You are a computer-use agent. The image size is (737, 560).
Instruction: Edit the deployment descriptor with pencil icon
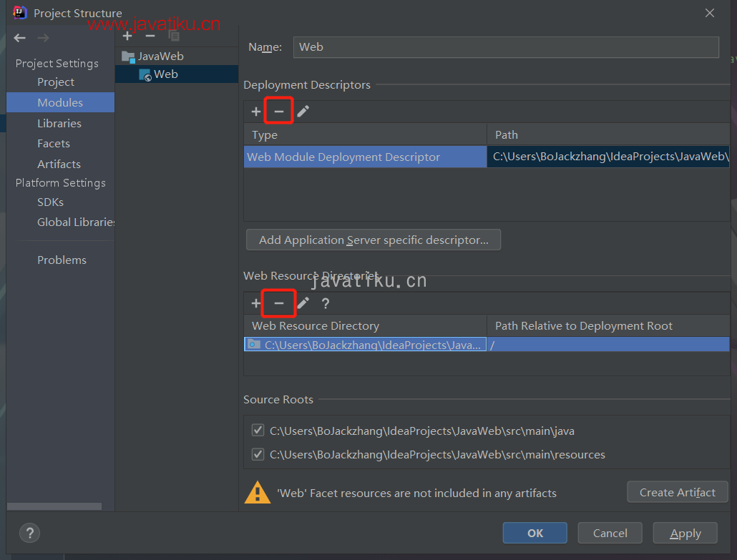pos(303,112)
